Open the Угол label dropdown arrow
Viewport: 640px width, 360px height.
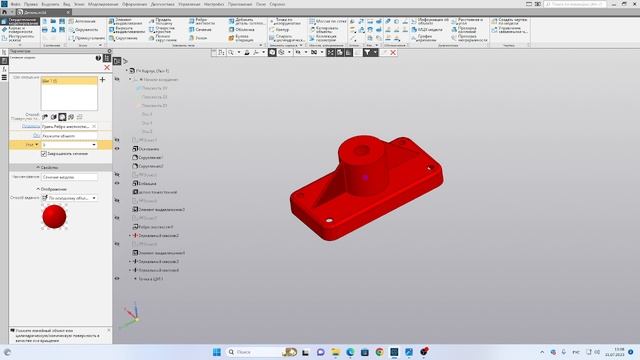pyautogui.click(x=37, y=145)
